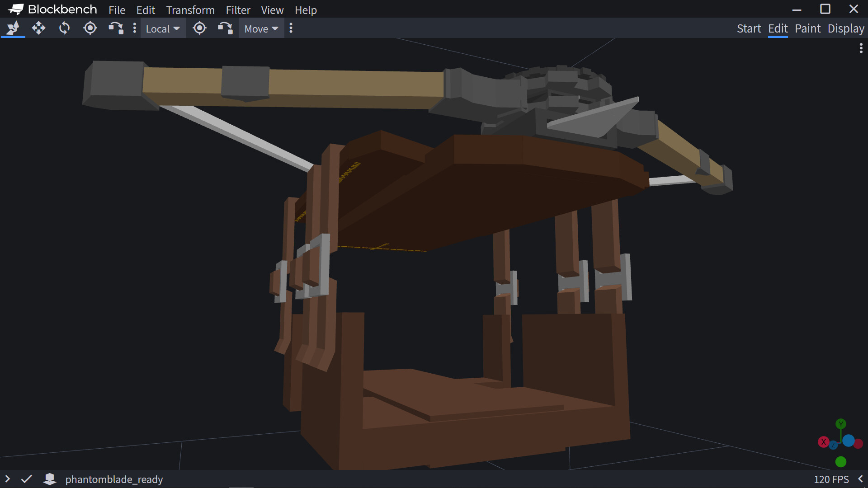Select the Move tool in toolbar

click(13, 28)
